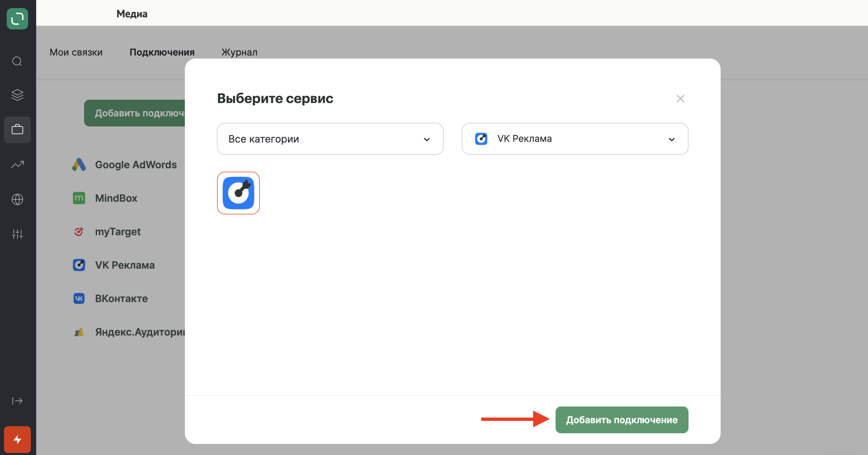This screenshot has width=868, height=455.
Task: Switch to the Журнал tab
Action: coord(239,52)
